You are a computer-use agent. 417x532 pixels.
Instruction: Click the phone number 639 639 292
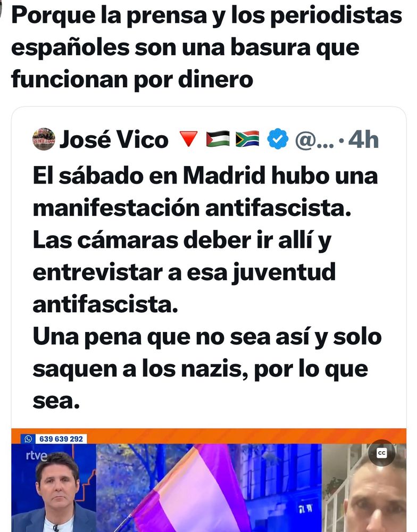(61, 439)
